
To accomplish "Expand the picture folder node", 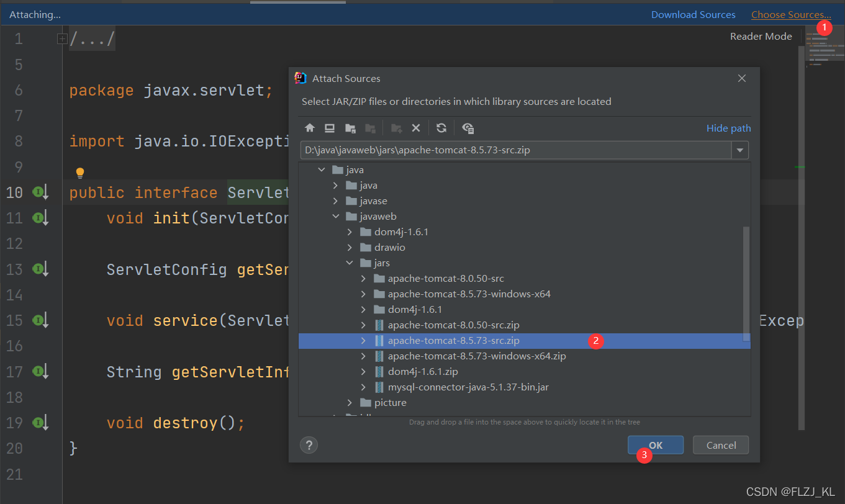I will click(350, 402).
